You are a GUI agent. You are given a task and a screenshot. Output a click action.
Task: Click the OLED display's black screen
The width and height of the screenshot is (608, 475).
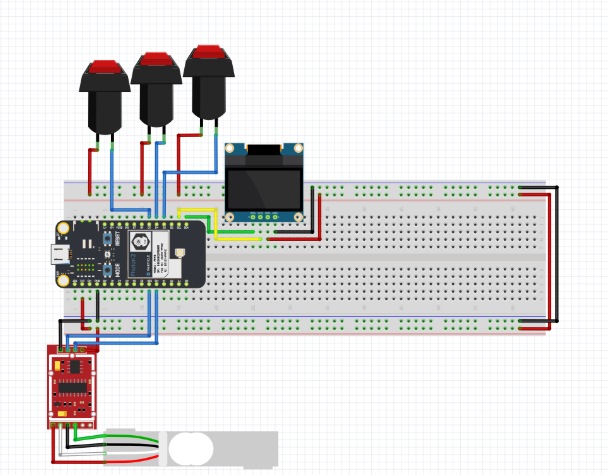tap(264, 188)
